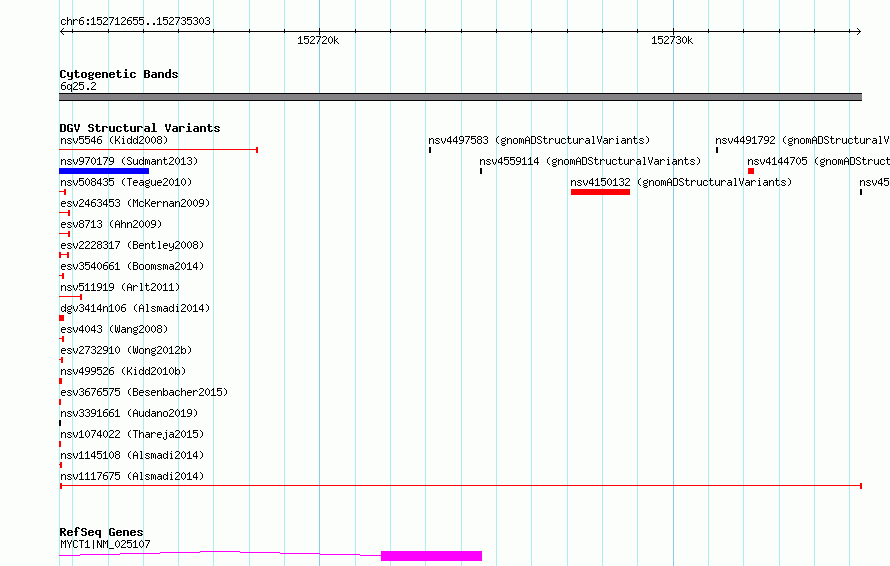This screenshot has width=890, height=566.
Task: Click the long red nsv1117675 variant line
Action: point(461,486)
